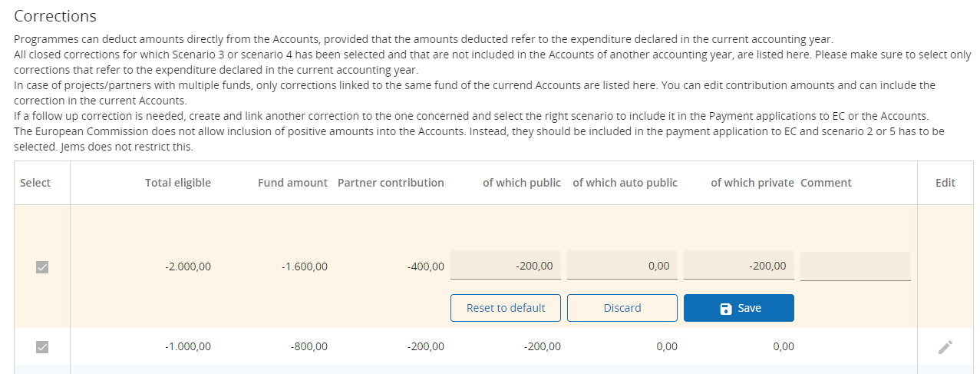This screenshot has width=980, height=374.
Task: Click the Fund amount column header
Action: [x=292, y=183]
